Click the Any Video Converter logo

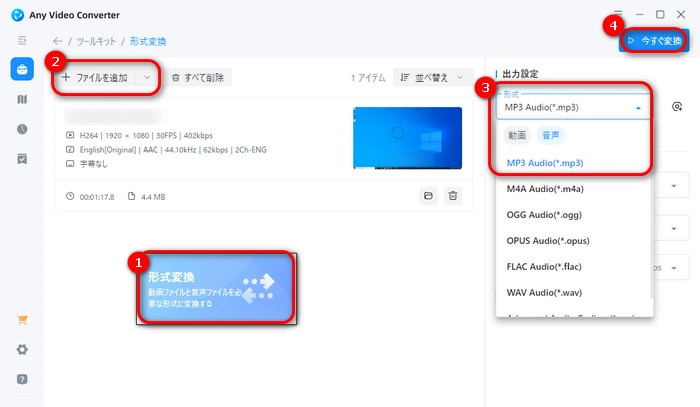[x=17, y=15]
